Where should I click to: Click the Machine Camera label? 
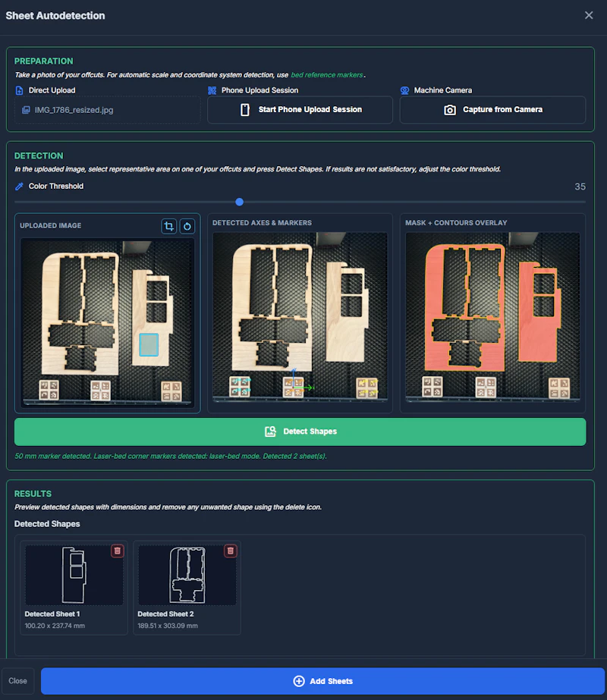pos(442,90)
